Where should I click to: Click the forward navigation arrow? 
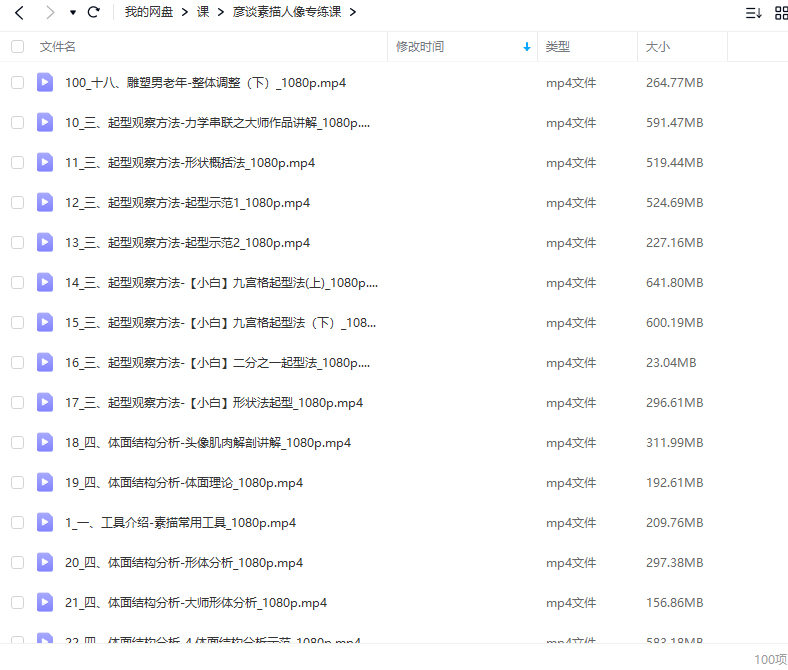tap(49, 13)
